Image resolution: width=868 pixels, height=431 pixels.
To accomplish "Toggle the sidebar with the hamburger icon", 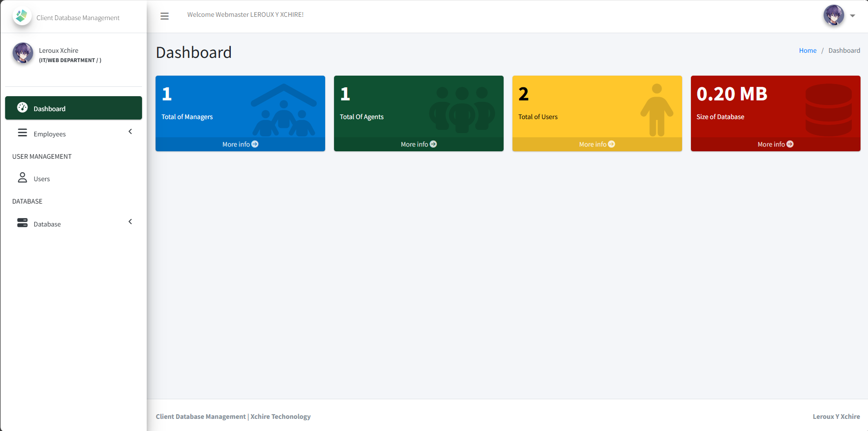I will coord(164,16).
